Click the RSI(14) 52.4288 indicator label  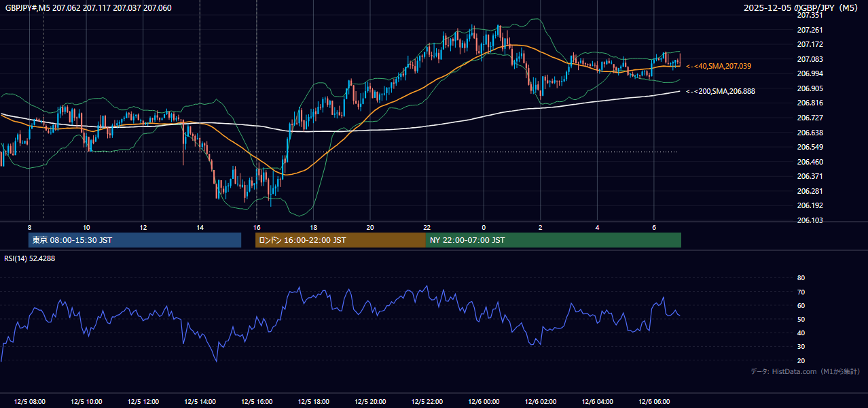(x=30, y=258)
